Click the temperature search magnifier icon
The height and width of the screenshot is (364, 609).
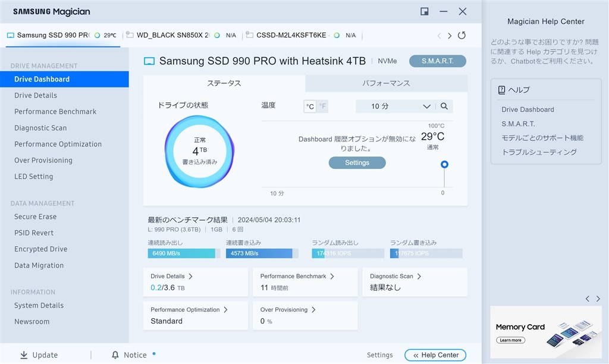coord(444,106)
